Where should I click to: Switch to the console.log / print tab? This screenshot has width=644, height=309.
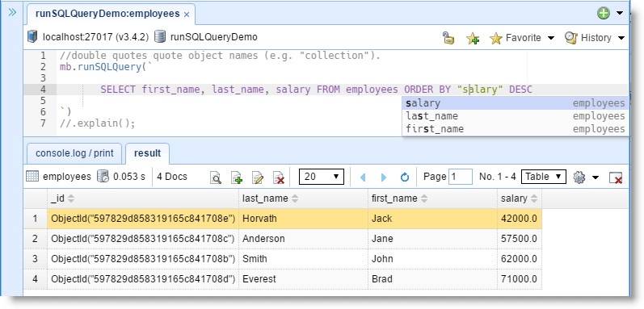point(74,153)
